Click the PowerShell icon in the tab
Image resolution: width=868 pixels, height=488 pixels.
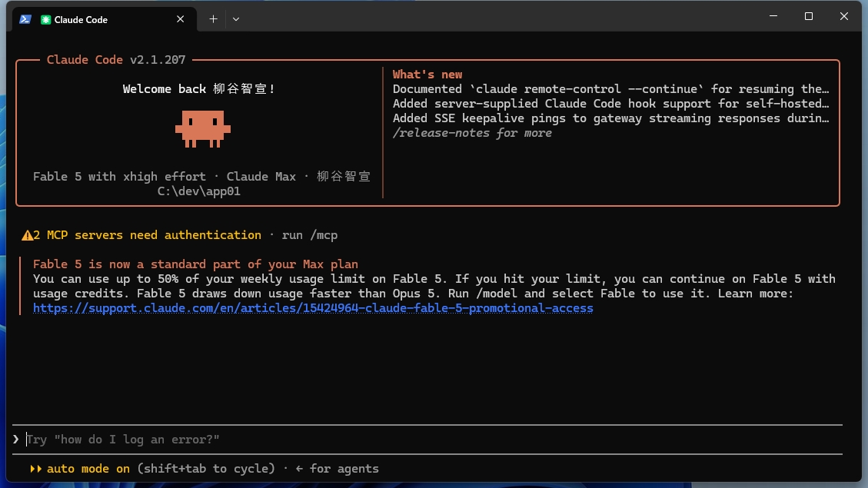(25, 19)
